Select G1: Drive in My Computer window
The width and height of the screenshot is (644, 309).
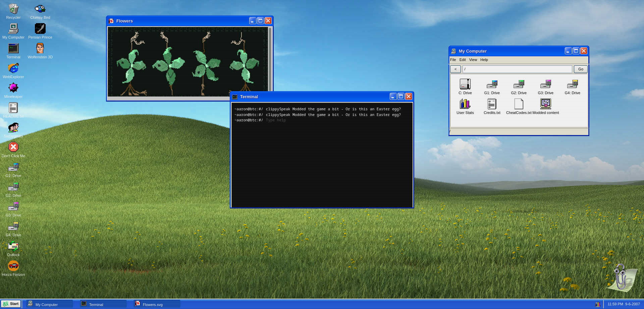tap(492, 87)
